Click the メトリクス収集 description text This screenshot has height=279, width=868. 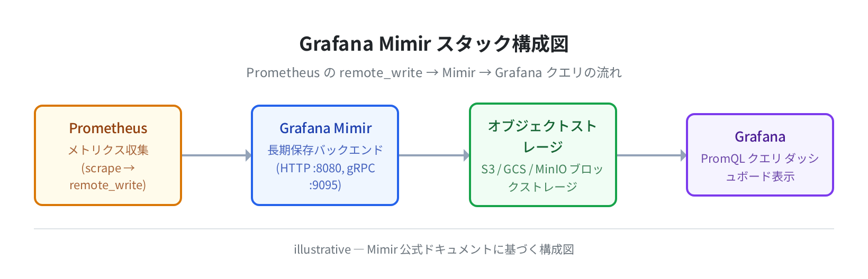(x=108, y=150)
